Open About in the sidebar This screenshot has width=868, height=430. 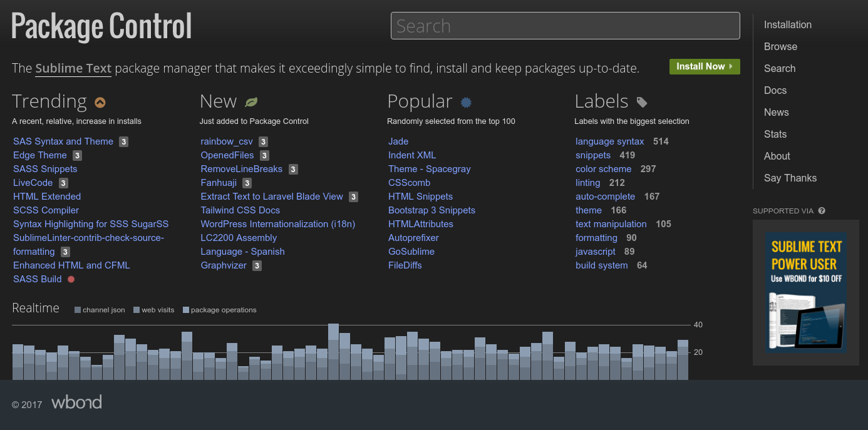(x=777, y=156)
